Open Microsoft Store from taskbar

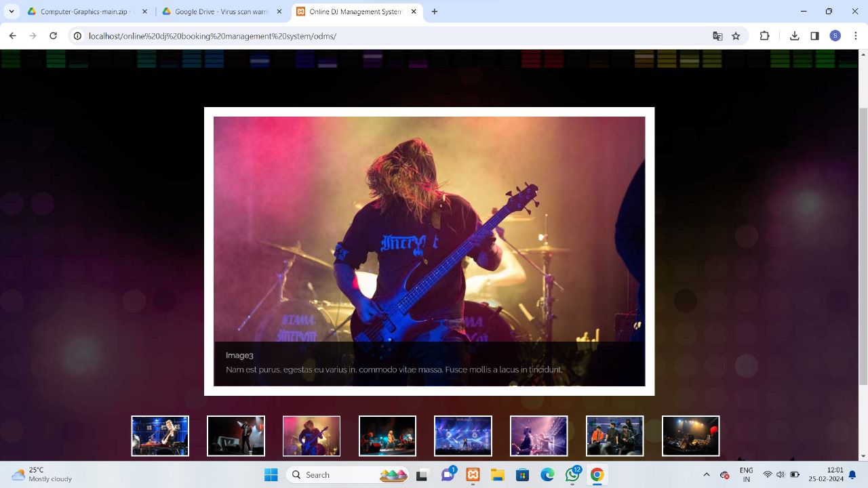tap(522, 475)
